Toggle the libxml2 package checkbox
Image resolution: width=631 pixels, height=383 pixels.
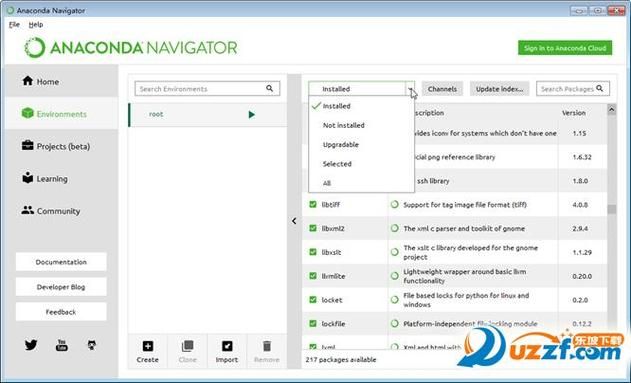click(313, 228)
